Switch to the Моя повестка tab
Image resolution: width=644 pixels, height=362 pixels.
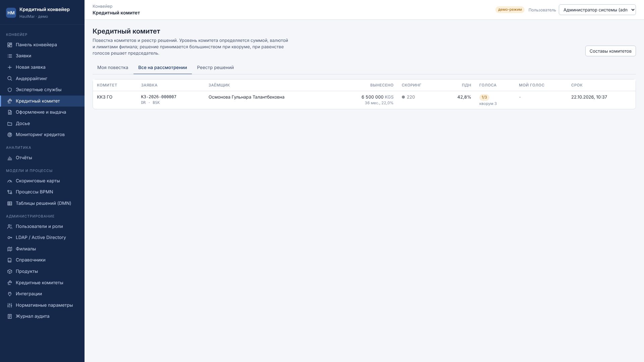pyautogui.click(x=113, y=67)
